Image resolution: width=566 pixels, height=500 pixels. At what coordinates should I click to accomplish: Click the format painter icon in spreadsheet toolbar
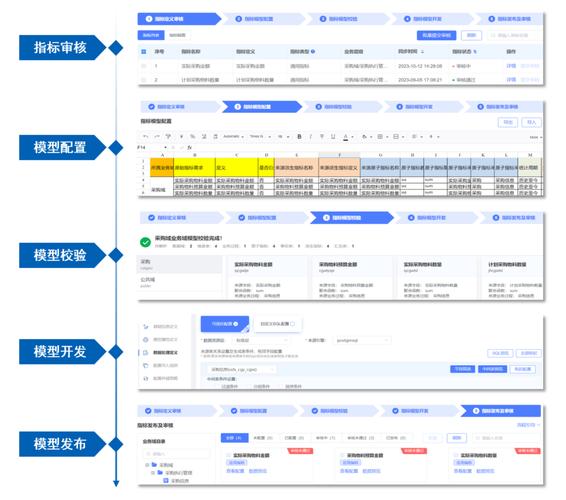click(168, 136)
